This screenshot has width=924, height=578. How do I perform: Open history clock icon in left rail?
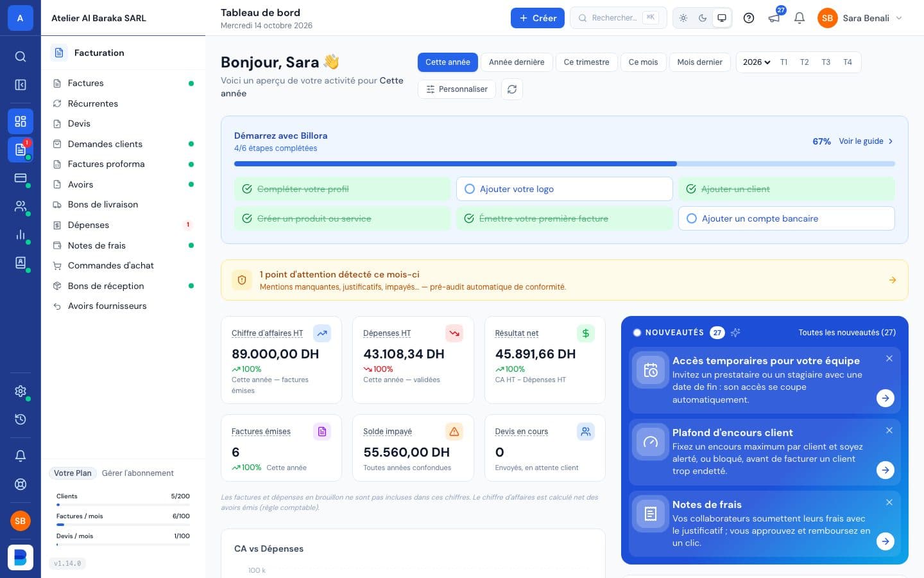pos(21,419)
